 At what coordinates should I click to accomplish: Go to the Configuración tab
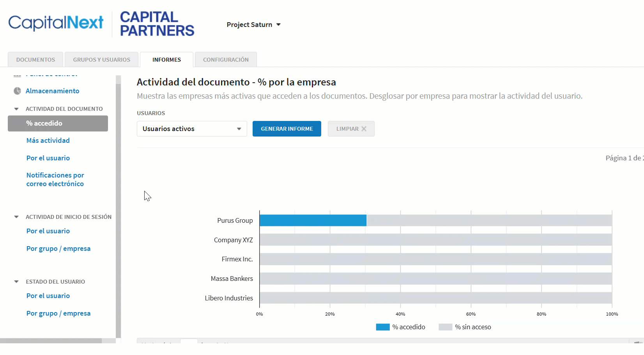tap(226, 60)
